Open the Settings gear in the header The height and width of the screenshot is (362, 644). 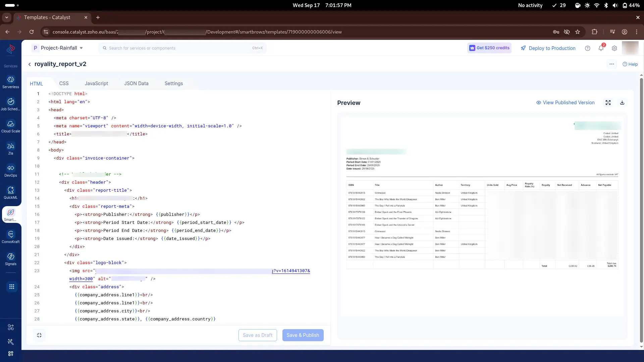pos(614,48)
